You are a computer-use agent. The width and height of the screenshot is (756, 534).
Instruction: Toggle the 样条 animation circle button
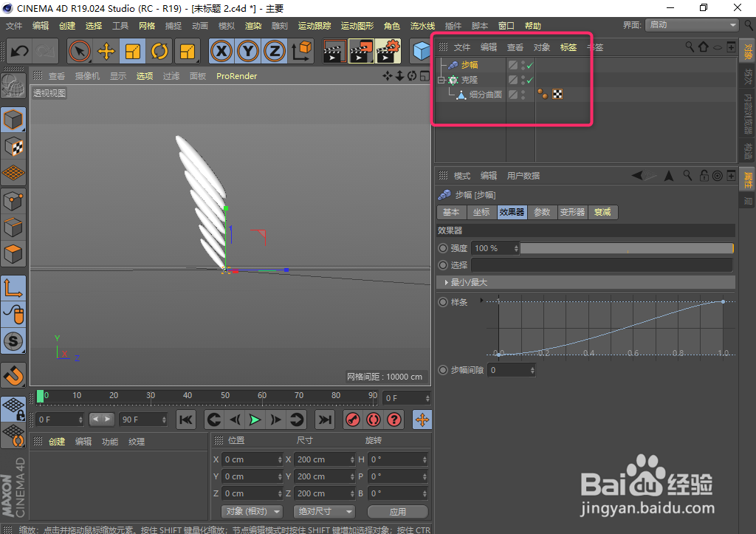(443, 303)
